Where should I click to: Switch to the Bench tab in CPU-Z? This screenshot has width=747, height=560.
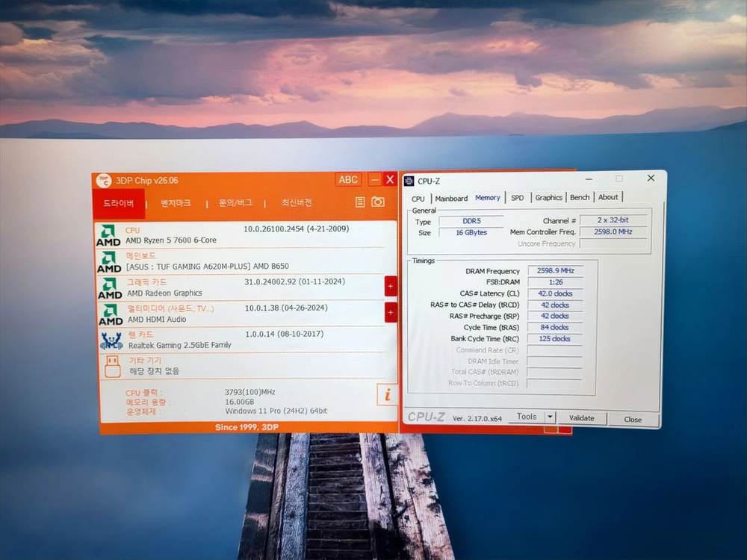pos(580,197)
